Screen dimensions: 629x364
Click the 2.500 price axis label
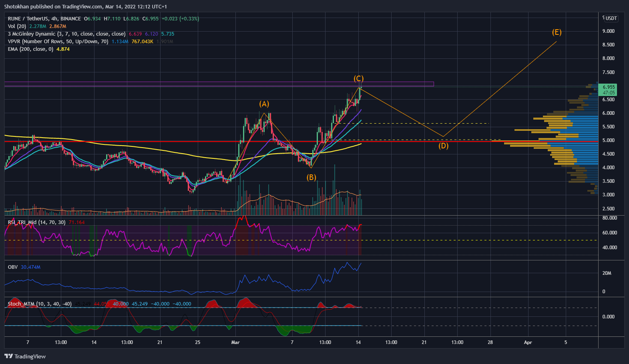[x=608, y=209]
